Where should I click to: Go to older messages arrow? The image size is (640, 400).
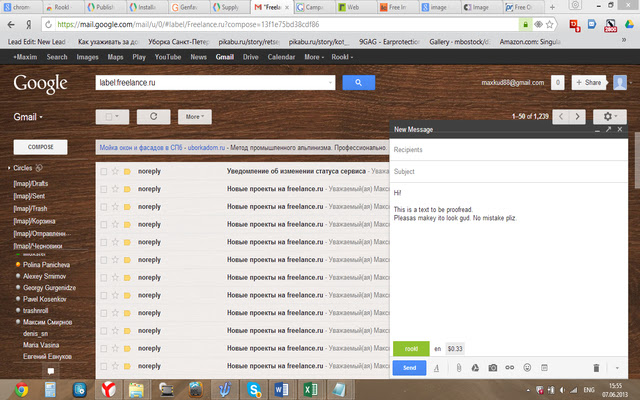[577, 117]
